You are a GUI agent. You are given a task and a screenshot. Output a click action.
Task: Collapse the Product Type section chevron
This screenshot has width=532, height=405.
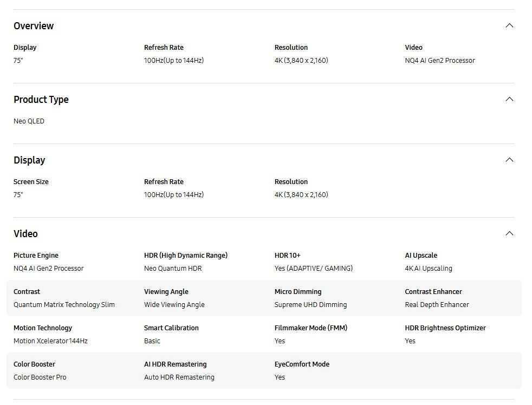point(509,99)
